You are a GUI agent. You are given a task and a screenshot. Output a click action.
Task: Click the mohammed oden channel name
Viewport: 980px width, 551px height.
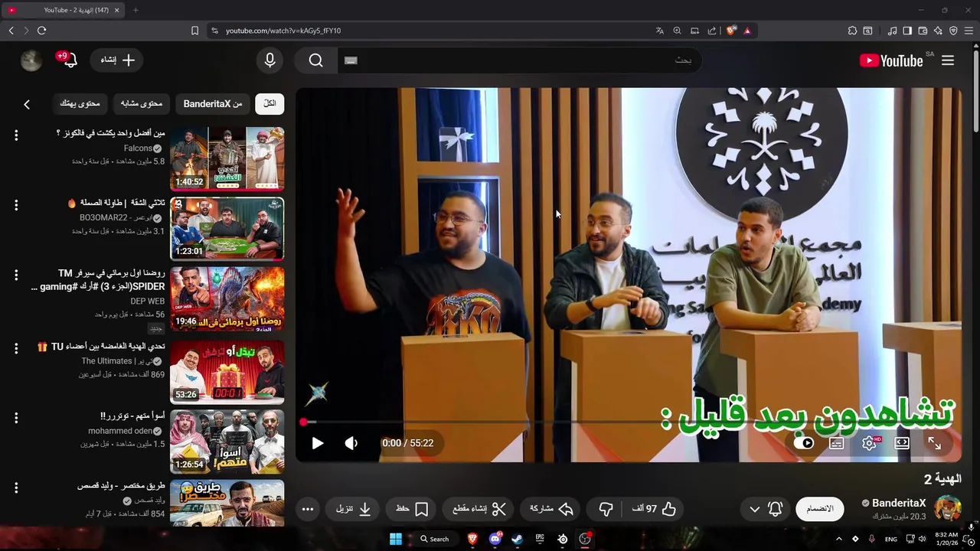click(x=120, y=431)
